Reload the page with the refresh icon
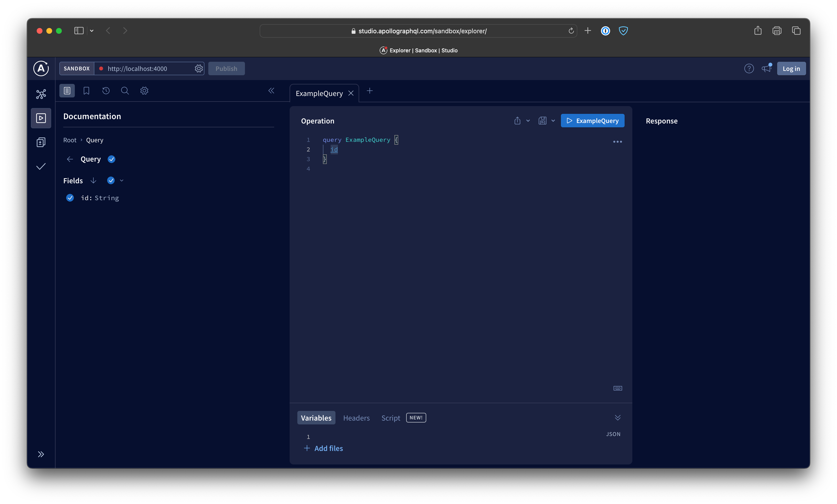This screenshot has width=837, height=504. point(571,31)
